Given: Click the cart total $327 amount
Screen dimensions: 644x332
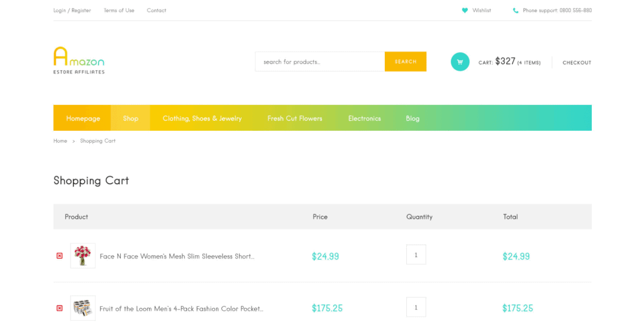Looking at the screenshot, I should pos(505,61).
